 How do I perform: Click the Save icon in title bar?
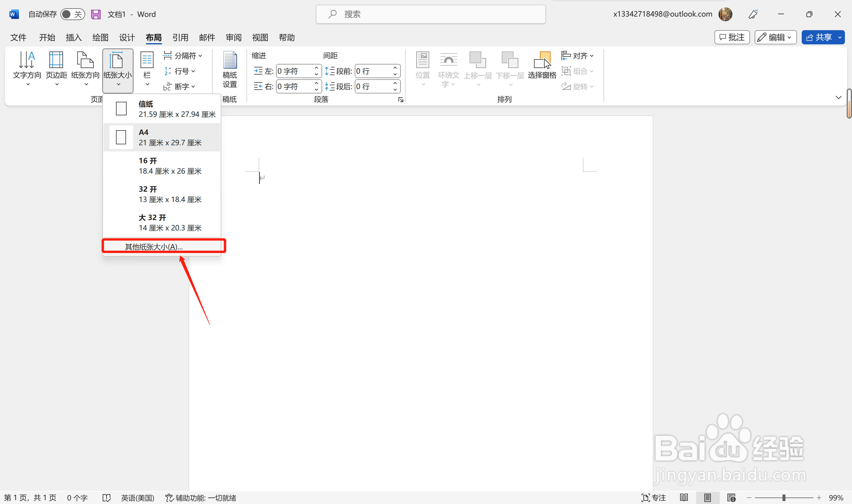(x=96, y=14)
